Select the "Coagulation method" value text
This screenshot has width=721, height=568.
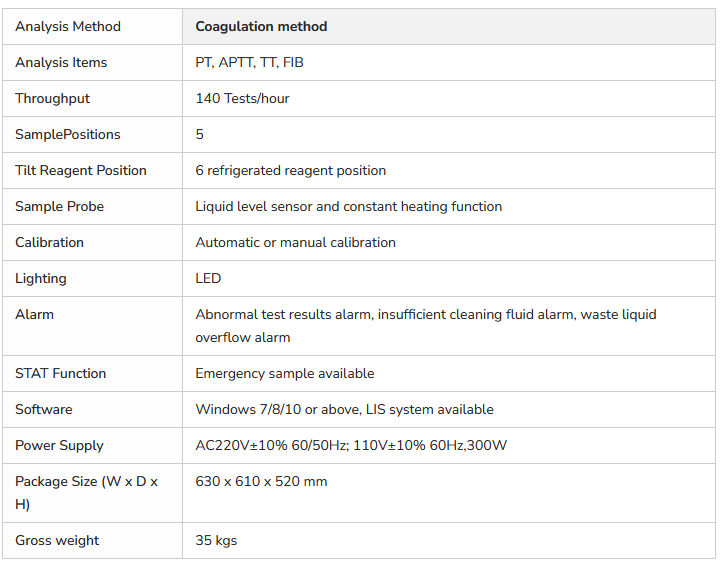261,27
